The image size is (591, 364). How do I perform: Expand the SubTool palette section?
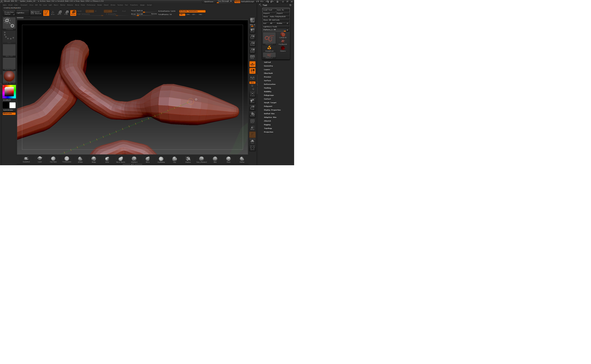tap(267, 62)
